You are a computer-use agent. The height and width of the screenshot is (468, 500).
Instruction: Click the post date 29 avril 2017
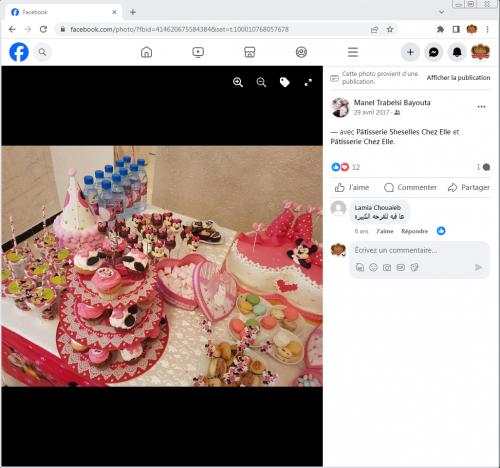coord(371,112)
